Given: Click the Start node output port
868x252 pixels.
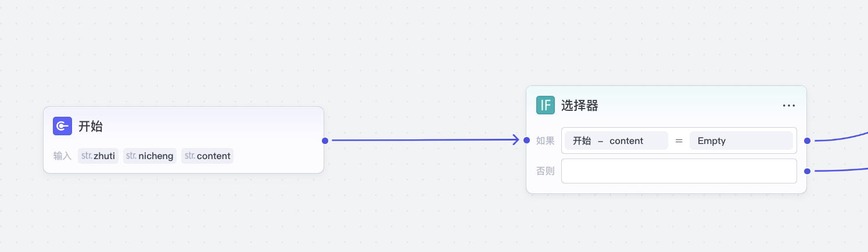Looking at the screenshot, I should pos(325,141).
